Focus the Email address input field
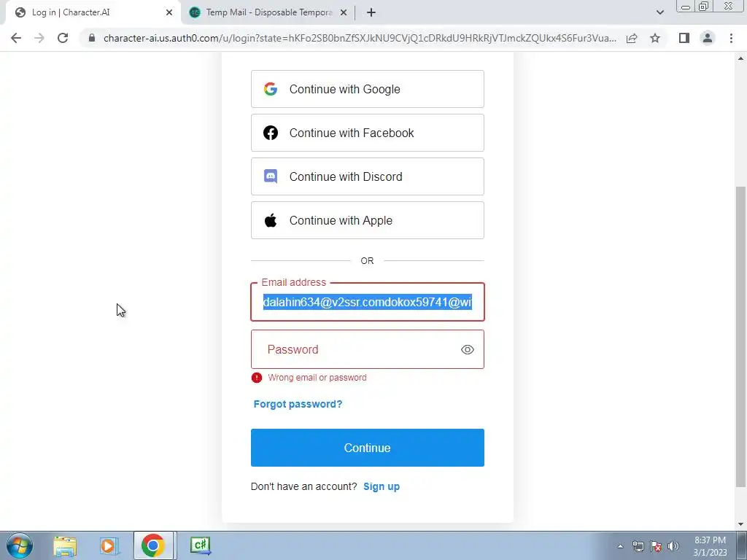This screenshot has height=560, width=747. click(x=368, y=302)
